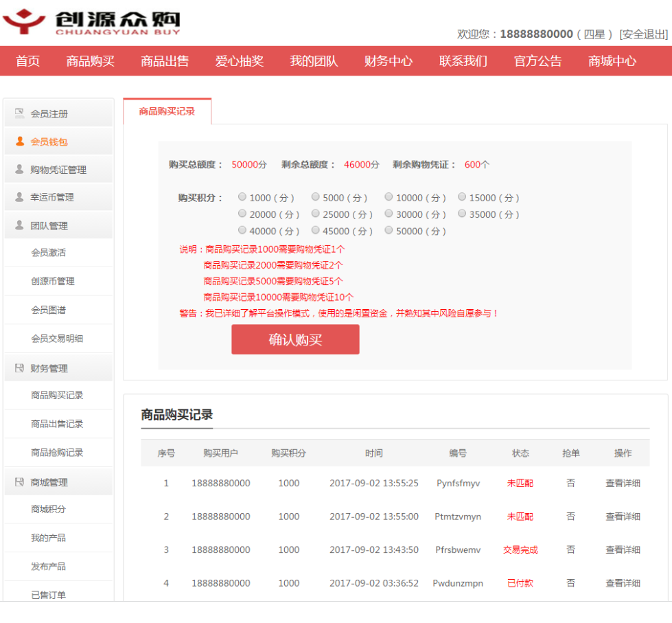Open 会员交易明细 in the sidebar
This screenshot has height=623, width=672.
click(x=57, y=339)
